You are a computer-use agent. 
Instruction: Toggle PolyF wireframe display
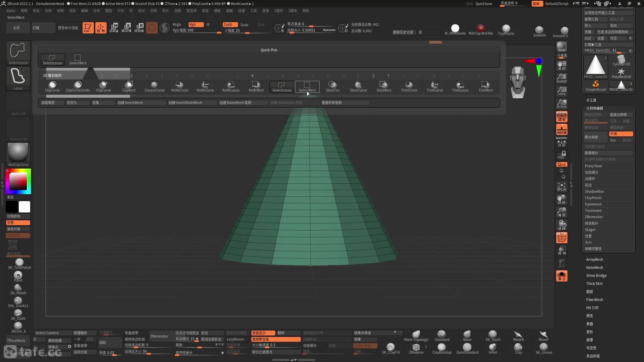[x=561, y=238]
